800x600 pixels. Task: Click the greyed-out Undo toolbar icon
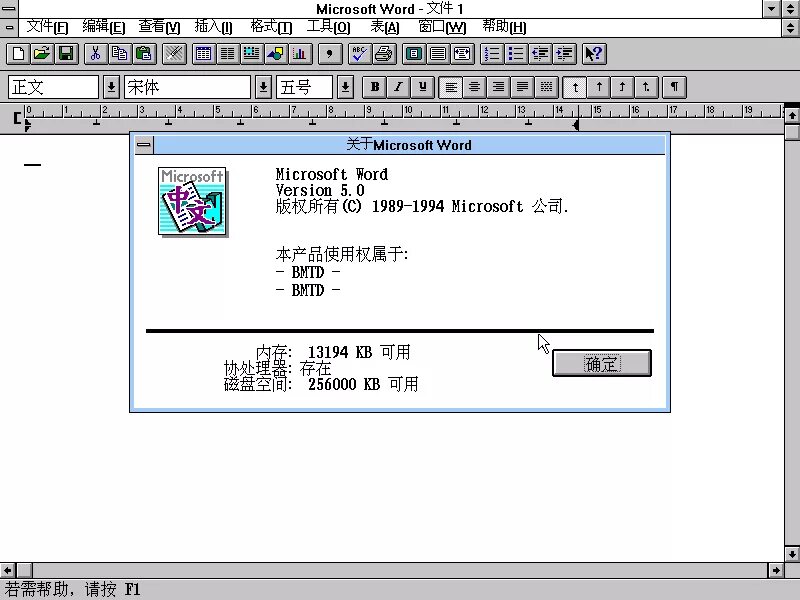(x=174, y=54)
